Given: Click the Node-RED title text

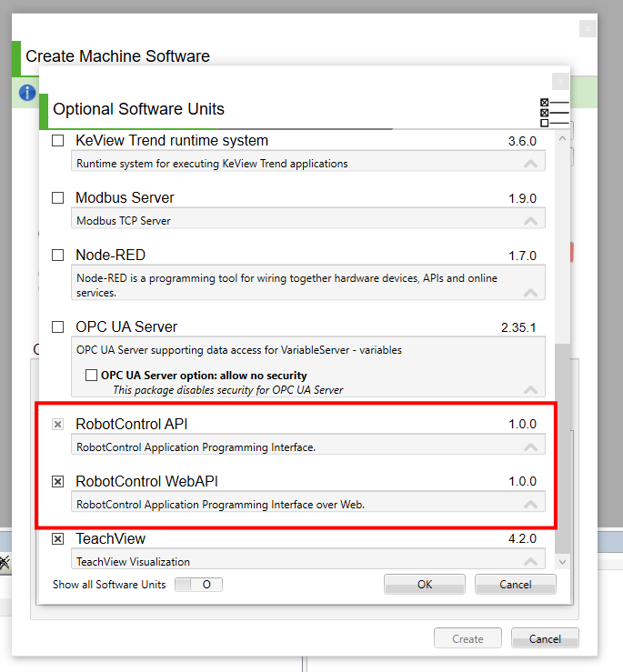Looking at the screenshot, I should click(x=110, y=256).
